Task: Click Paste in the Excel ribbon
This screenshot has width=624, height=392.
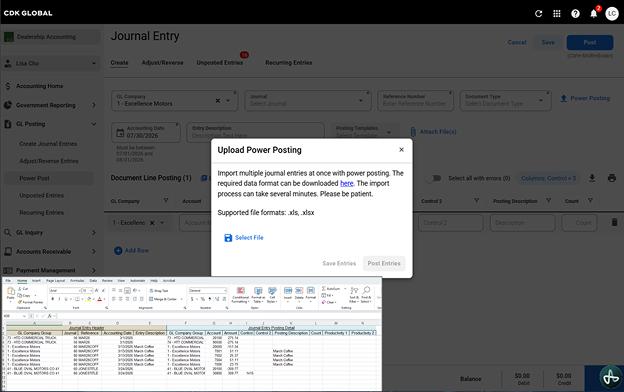Action: coord(11,293)
